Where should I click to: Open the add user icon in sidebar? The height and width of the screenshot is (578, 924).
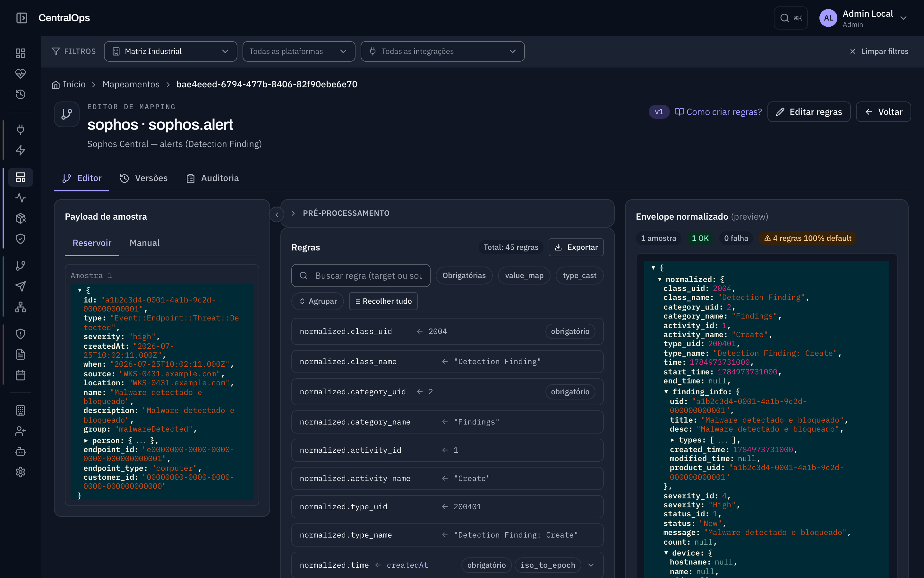pyautogui.click(x=21, y=431)
